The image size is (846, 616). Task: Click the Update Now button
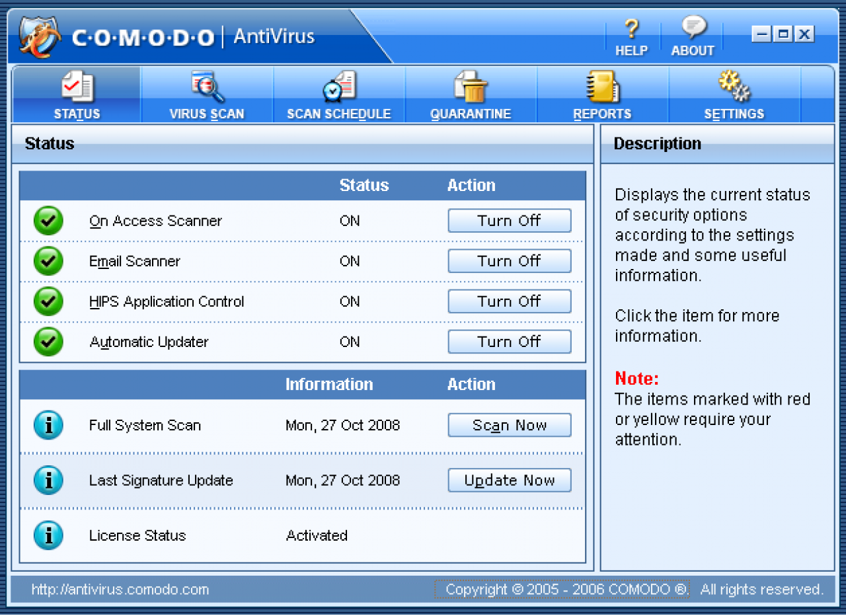tap(510, 480)
